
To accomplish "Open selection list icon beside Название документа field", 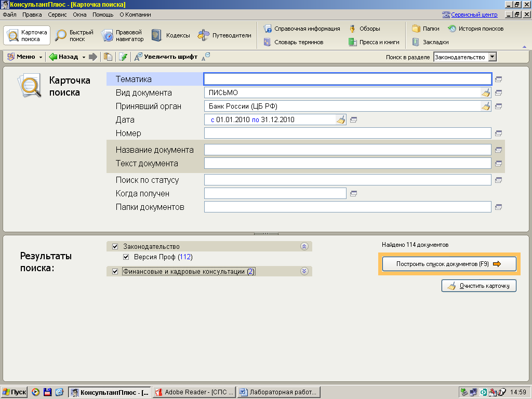I will (x=498, y=150).
